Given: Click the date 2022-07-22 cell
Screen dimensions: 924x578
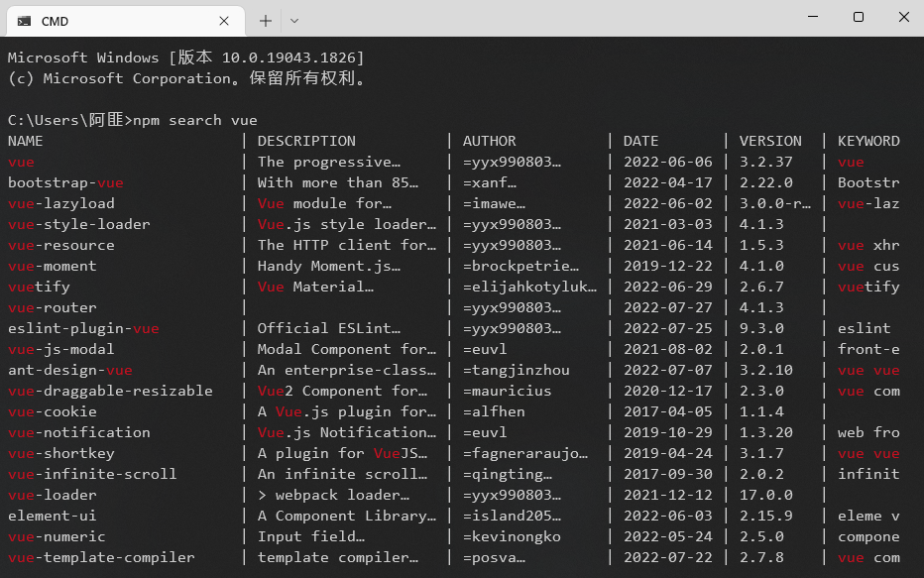Looking at the screenshot, I should (667, 557).
